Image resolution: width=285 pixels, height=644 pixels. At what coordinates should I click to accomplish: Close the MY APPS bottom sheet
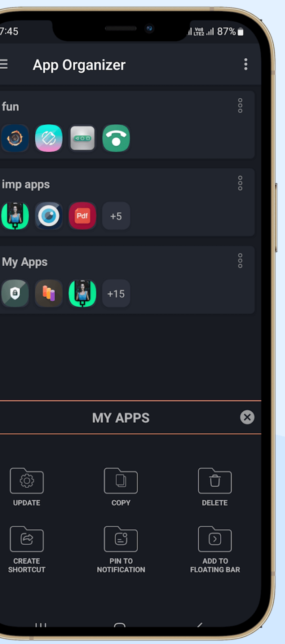pos(247,417)
